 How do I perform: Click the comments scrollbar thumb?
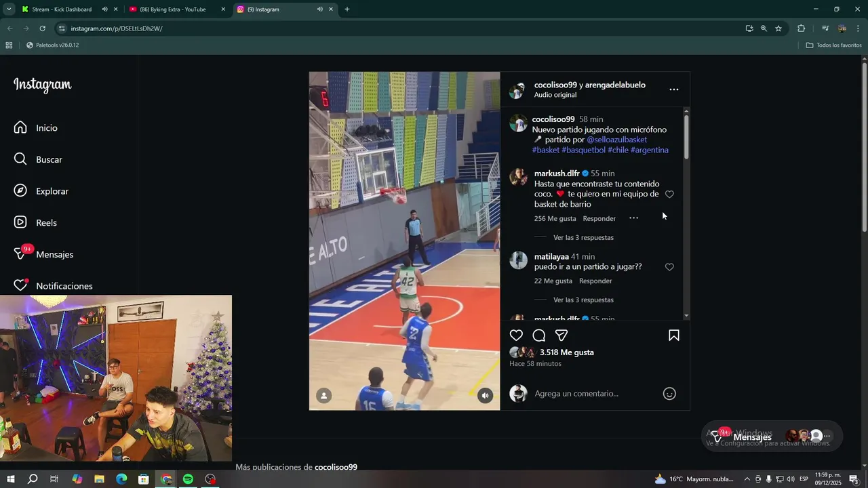pos(686,137)
